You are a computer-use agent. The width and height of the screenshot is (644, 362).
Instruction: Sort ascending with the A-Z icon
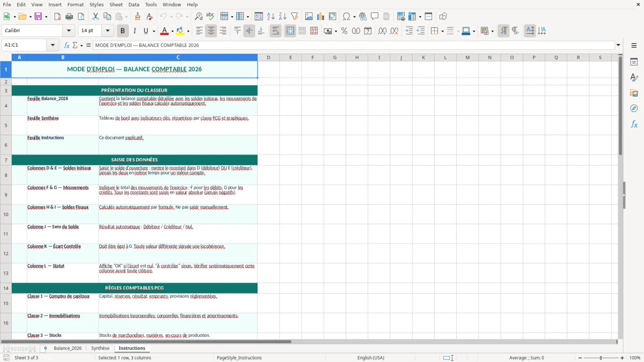pos(271,17)
